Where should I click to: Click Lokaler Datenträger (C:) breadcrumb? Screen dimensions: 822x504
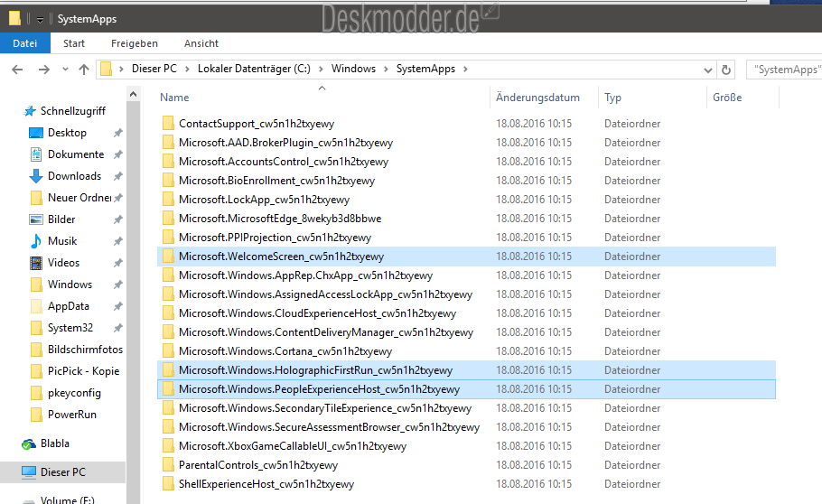(x=254, y=69)
